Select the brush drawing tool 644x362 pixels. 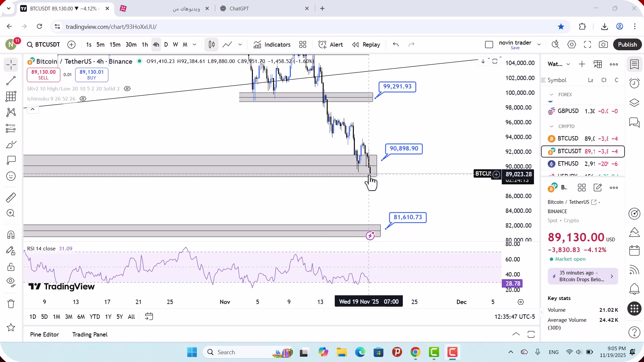11,144
